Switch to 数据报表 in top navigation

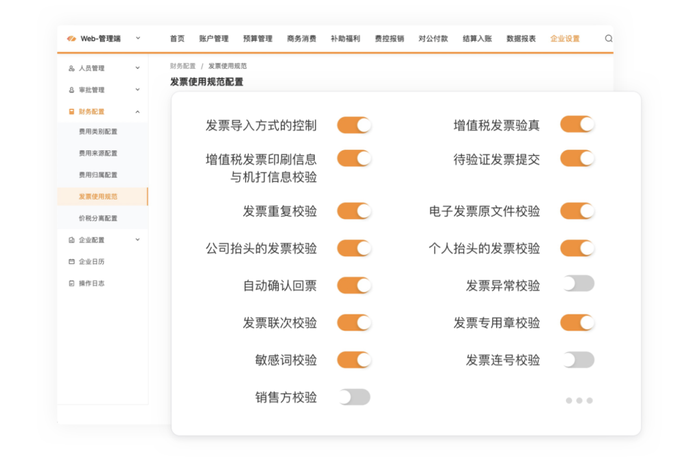(x=521, y=39)
